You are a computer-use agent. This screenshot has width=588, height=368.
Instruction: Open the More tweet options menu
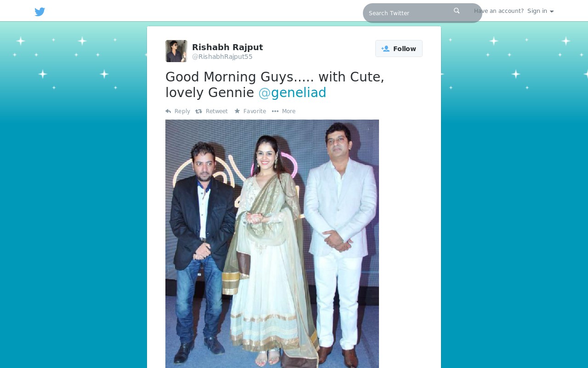coord(283,111)
